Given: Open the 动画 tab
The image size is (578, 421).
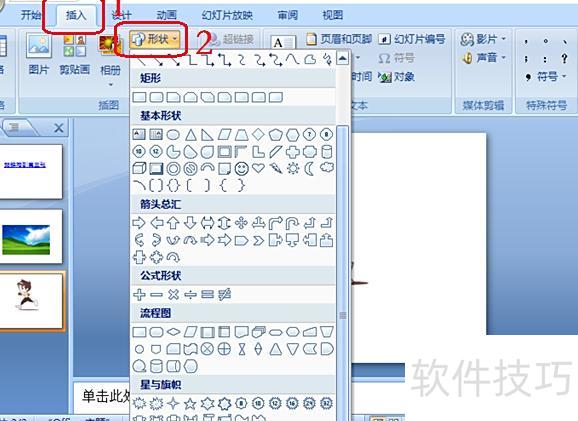Looking at the screenshot, I should click(167, 15).
